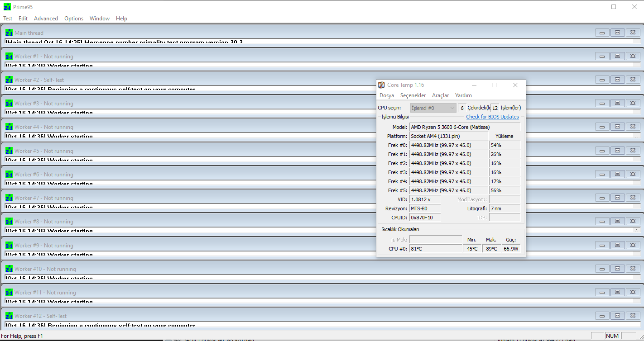Image resolution: width=644 pixels, height=341 pixels.
Task: Click the Revizyon value MTS-B0
Action: click(425, 208)
